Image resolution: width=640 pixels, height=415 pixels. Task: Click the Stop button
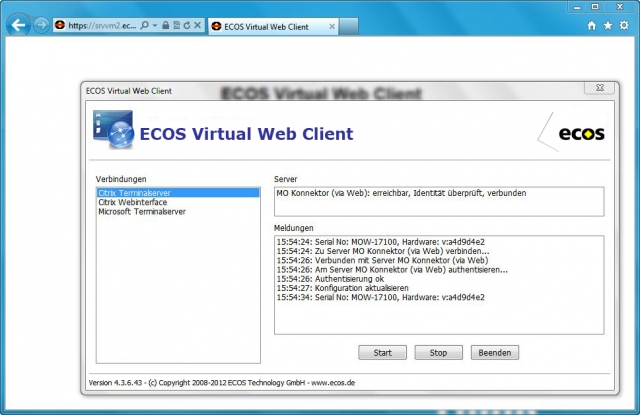pos(438,353)
